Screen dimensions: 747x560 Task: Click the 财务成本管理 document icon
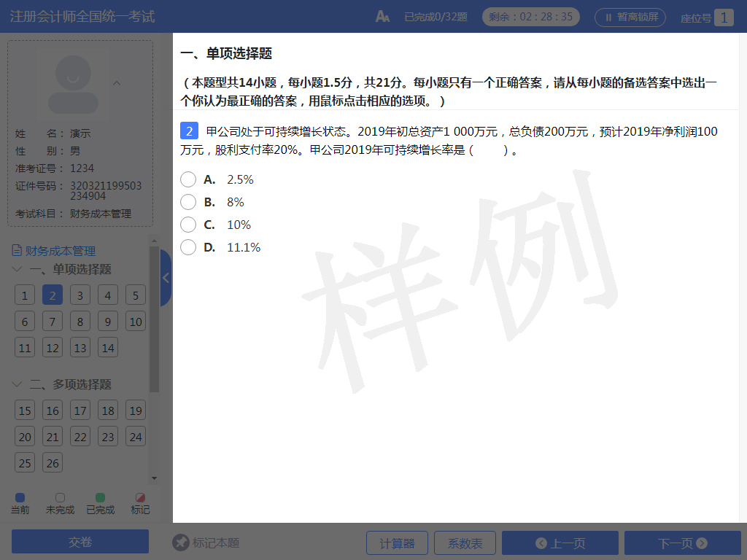point(17,251)
